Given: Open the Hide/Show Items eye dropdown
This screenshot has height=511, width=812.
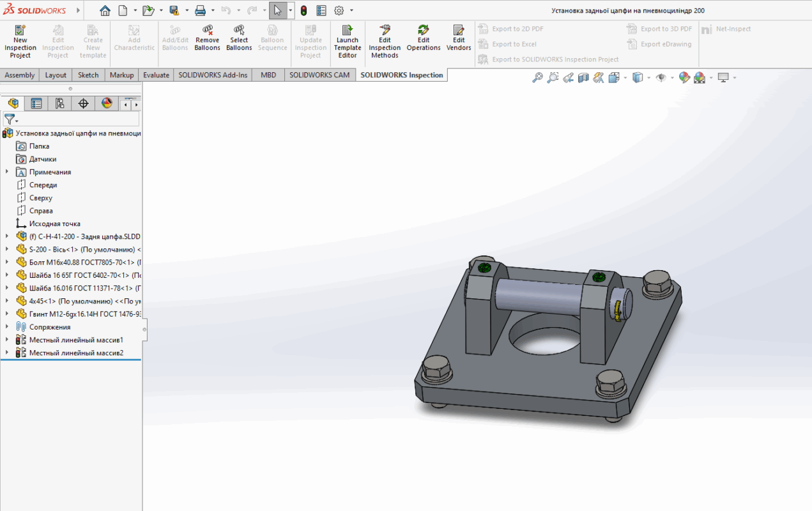Looking at the screenshot, I should (672, 78).
